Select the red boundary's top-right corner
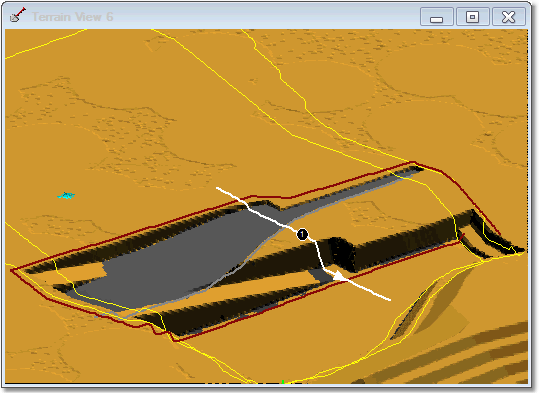Viewport: 539px width, 395px height. pyautogui.click(x=414, y=162)
